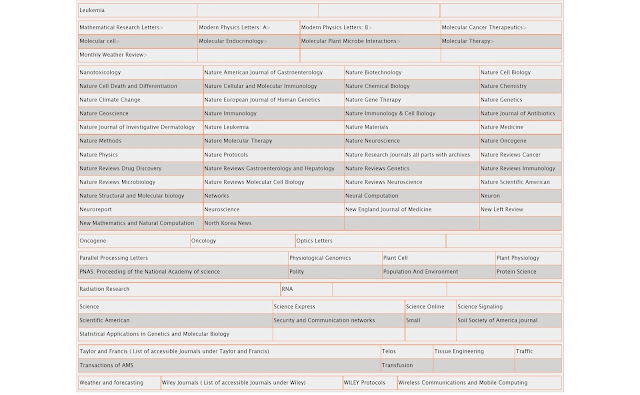Select New Left Review
Screen dimensions: 640x395
(502, 210)
